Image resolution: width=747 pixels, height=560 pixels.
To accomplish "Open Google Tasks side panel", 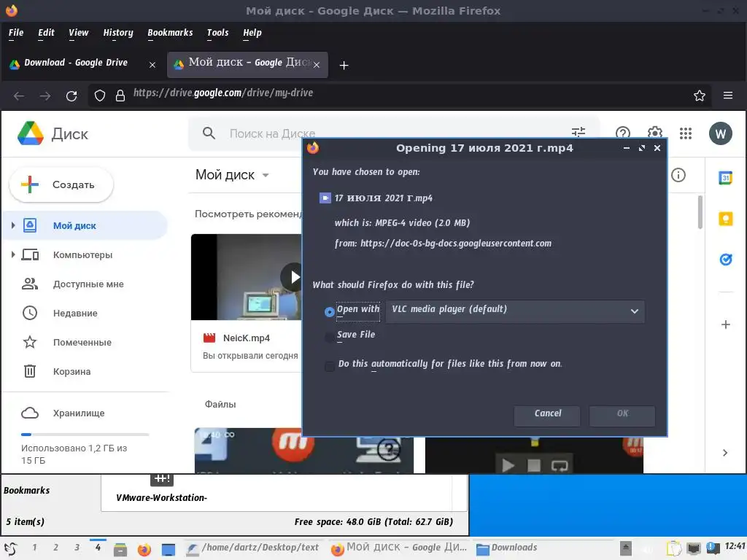I will tap(725, 260).
